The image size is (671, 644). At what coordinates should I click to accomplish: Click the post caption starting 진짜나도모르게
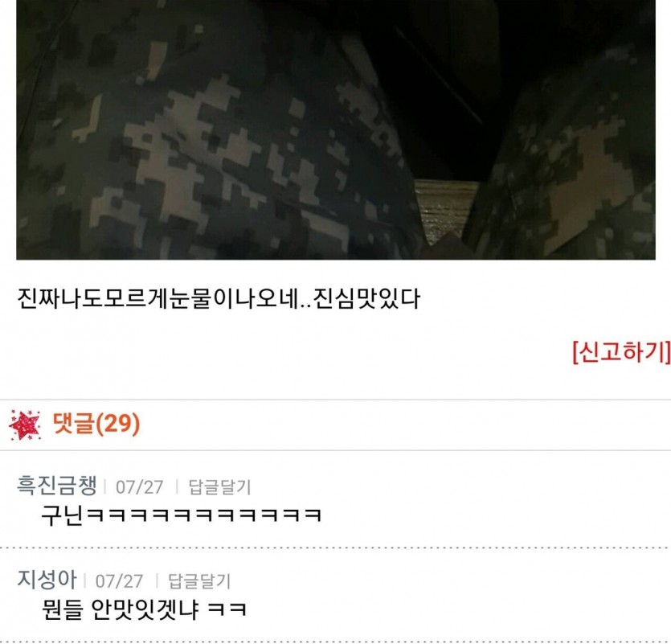point(219,298)
